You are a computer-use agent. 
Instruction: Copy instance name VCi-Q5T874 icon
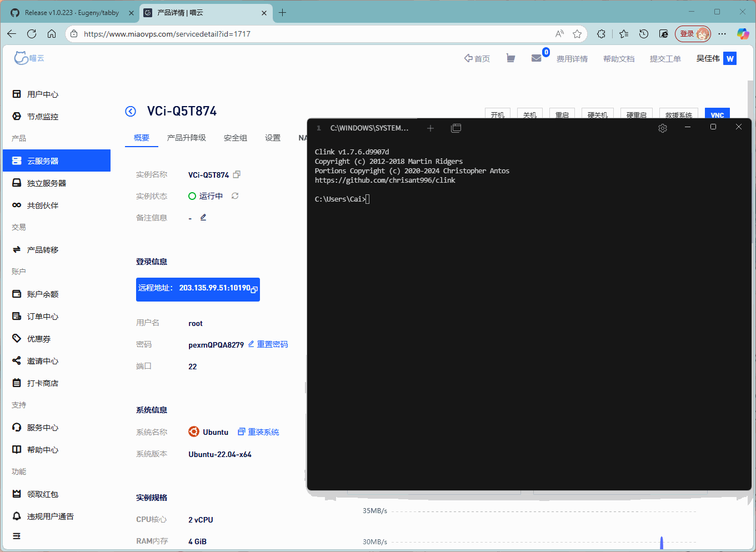tap(237, 174)
